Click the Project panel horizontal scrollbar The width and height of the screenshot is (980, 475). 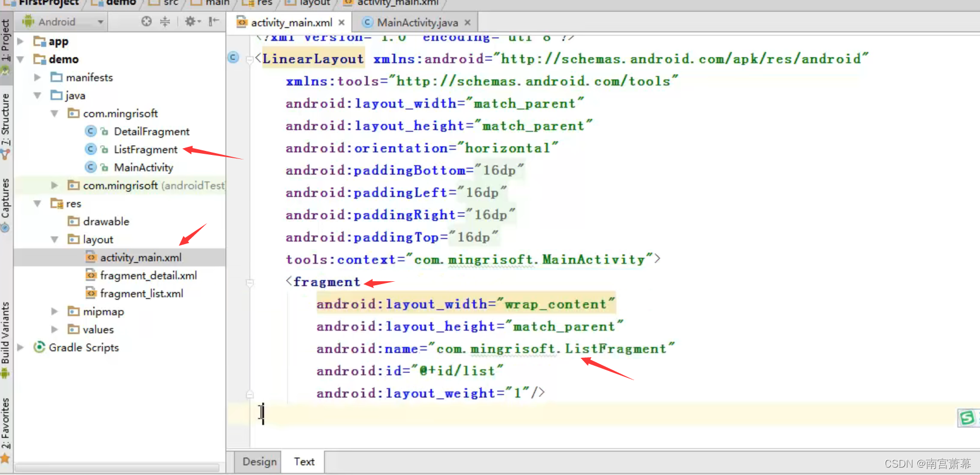click(117, 468)
